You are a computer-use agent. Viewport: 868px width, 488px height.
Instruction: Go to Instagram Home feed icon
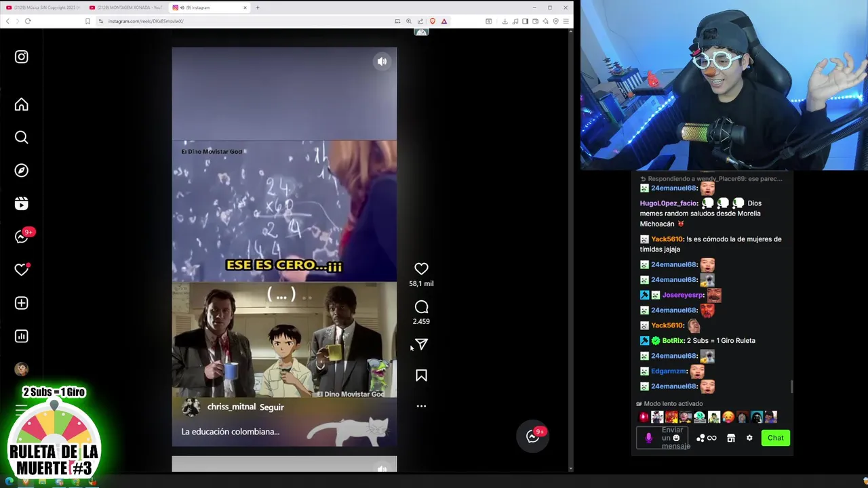[x=22, y=104]
